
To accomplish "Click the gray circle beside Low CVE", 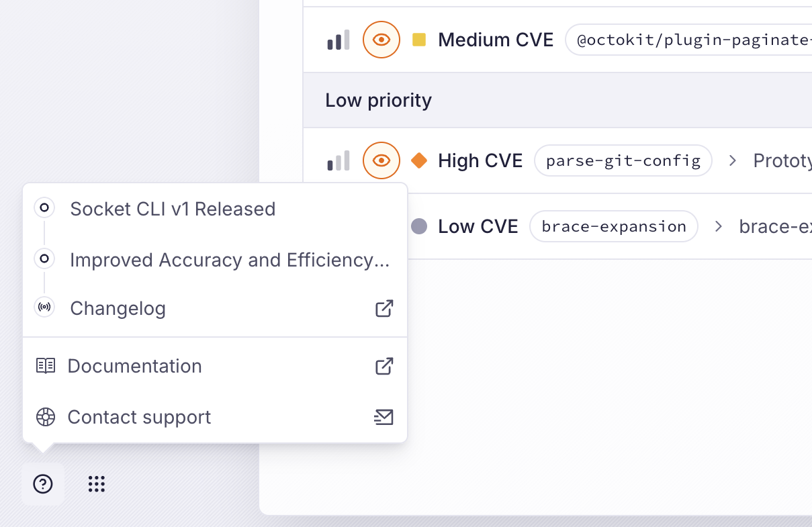I will 418,226.
